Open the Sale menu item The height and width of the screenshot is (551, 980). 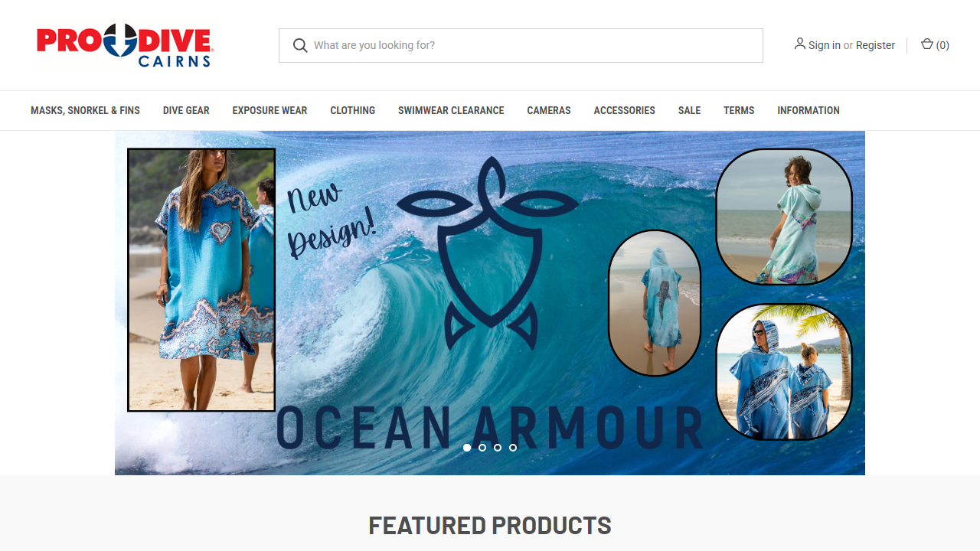point(689,110)
